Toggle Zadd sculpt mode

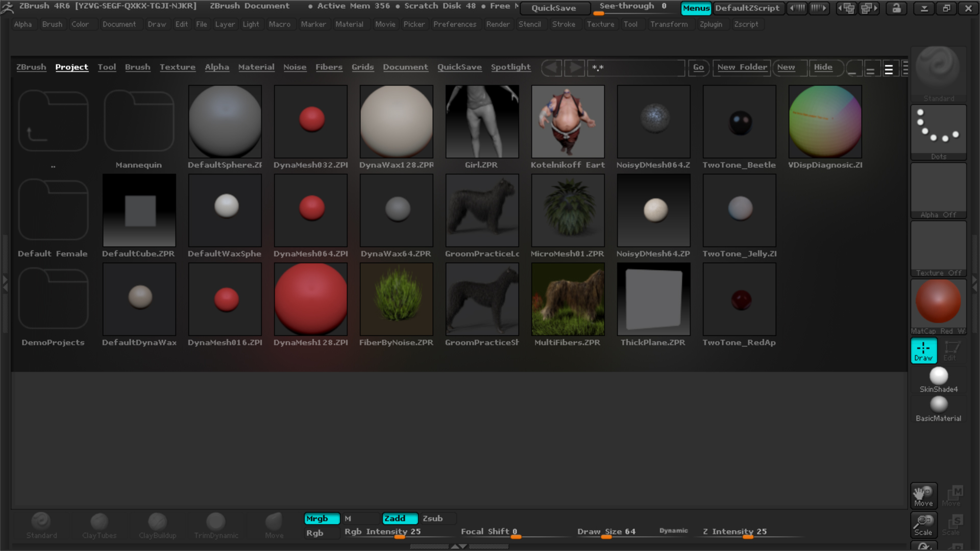pos(399,518)
